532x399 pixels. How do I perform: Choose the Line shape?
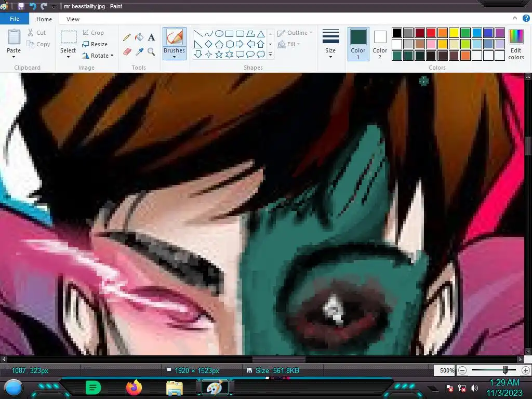click(198, 34)
